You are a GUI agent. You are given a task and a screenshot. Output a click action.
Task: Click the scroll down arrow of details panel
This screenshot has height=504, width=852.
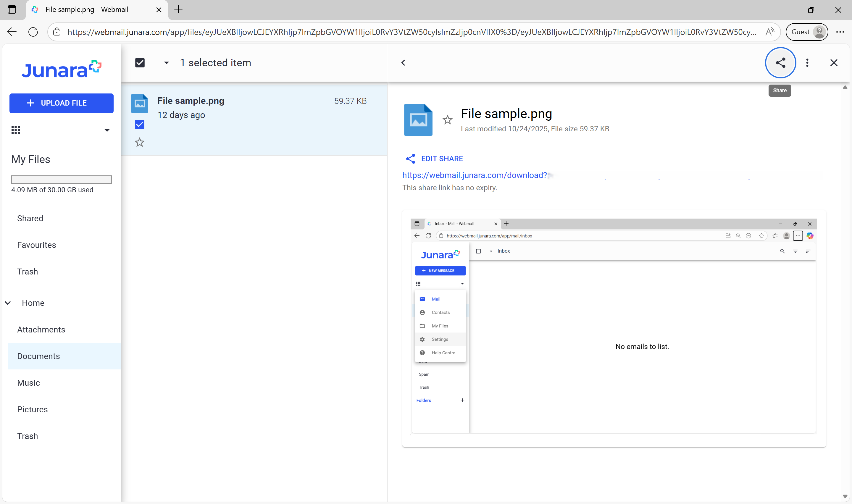[845, 497]
